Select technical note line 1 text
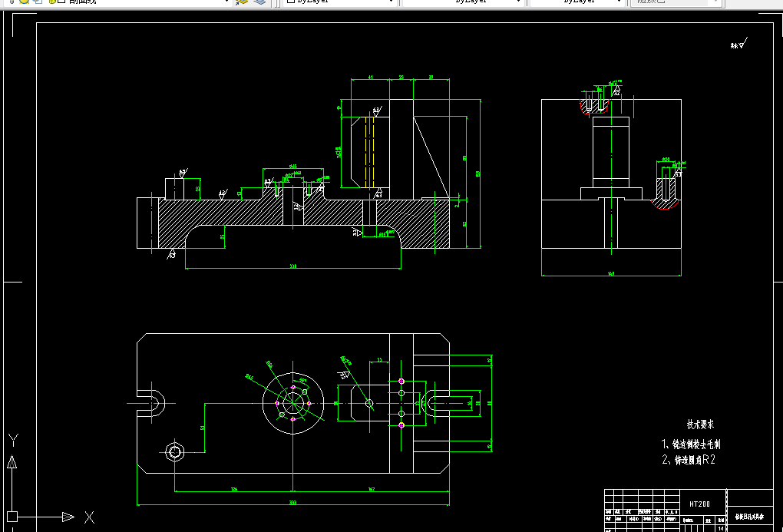Image resolution: width=783 pixels, height=532 pixels. (691, 444)
